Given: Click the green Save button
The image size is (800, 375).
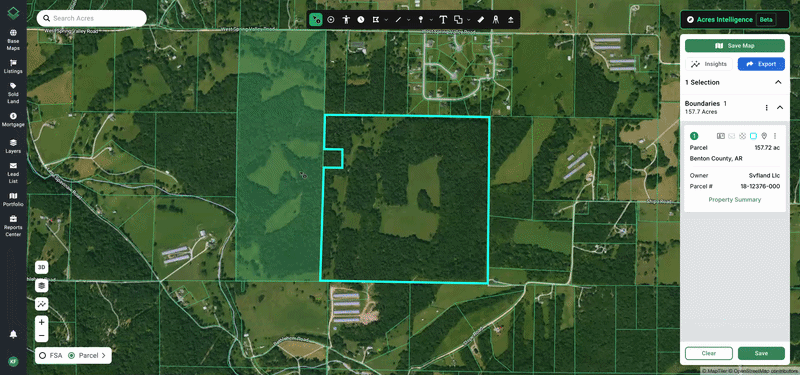Looking at the screenshot, I should pos(761,353).
